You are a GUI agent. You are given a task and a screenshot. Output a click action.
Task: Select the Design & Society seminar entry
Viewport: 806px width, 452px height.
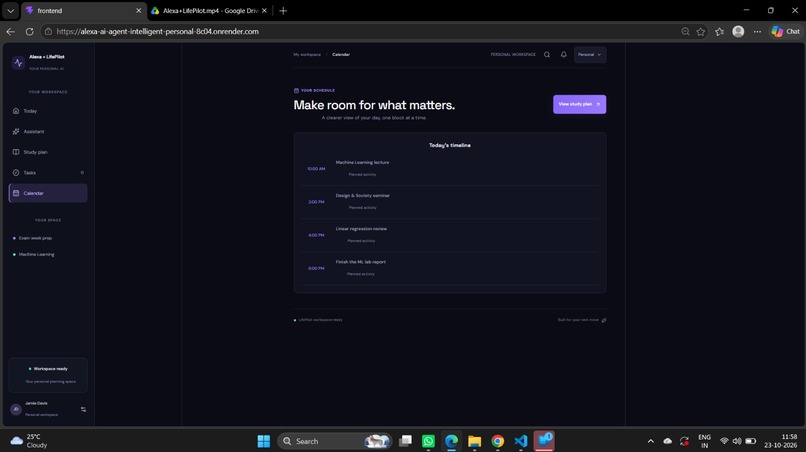coord(450,202)
